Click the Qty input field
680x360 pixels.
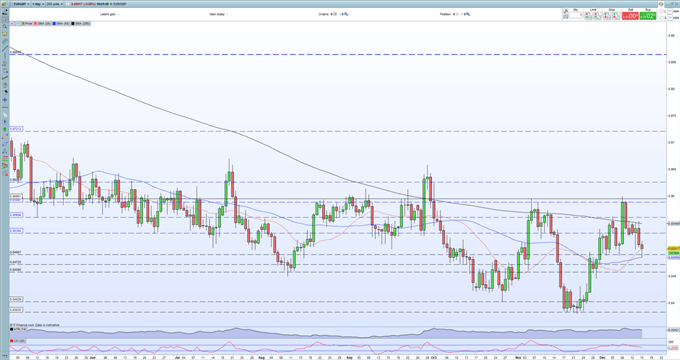click(x=576, y=15)
